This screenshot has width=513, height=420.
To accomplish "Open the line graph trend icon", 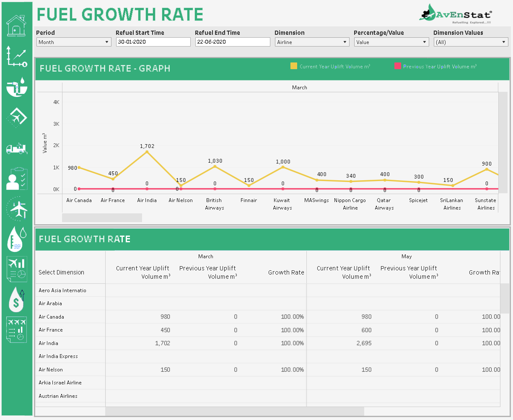I will [16, 57].
